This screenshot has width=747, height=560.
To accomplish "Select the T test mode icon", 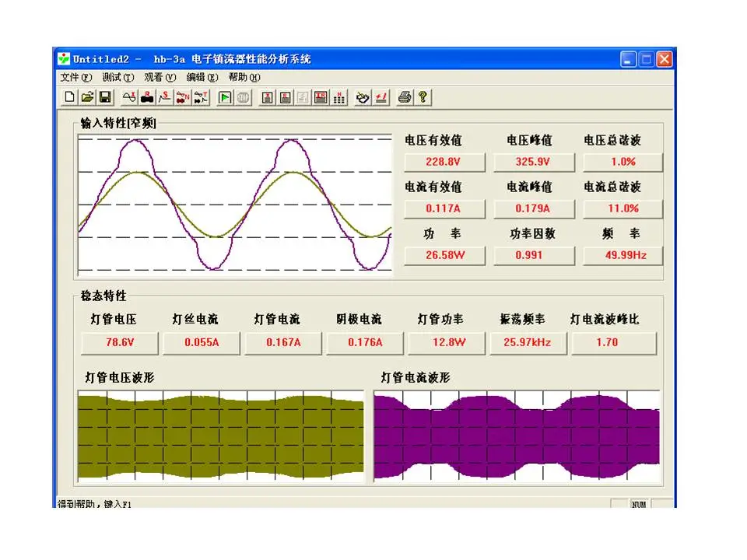I will [201, 97].
